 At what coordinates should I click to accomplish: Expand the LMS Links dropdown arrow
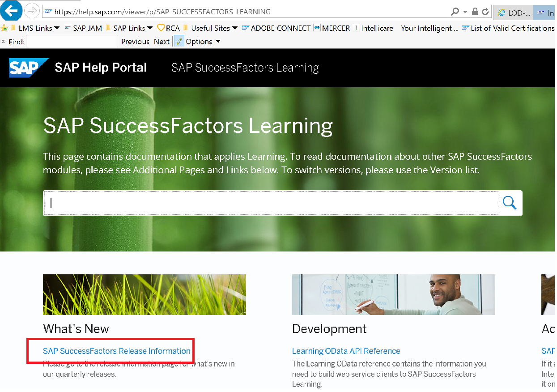[x=57, y=28]
